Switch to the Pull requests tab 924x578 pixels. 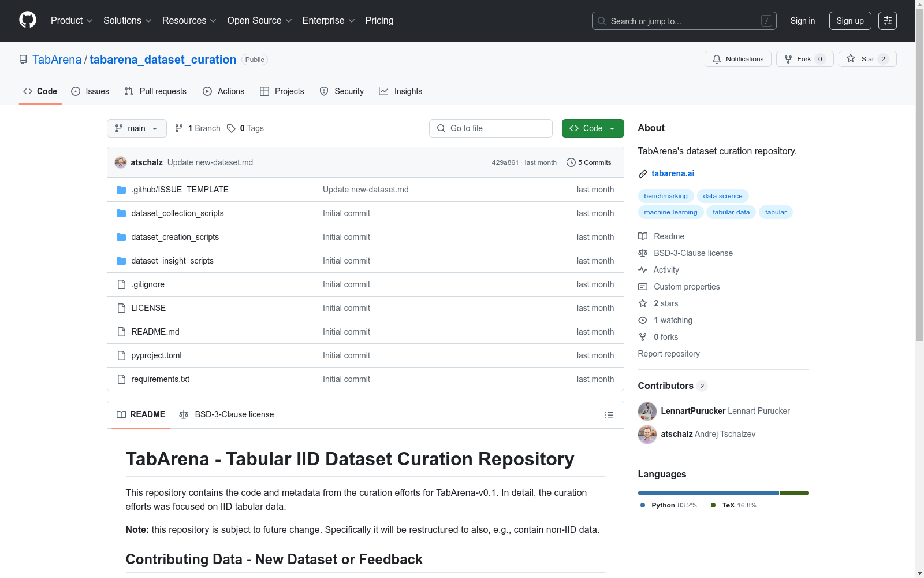click(x=155, y=91)
